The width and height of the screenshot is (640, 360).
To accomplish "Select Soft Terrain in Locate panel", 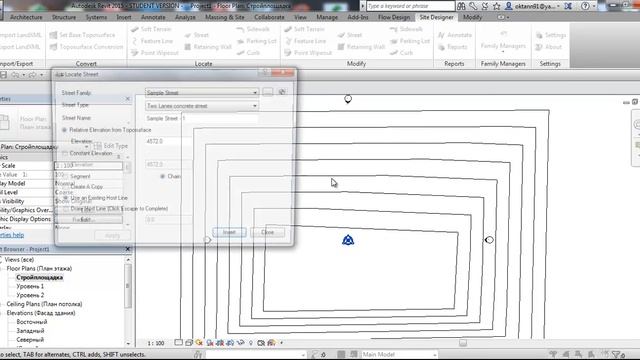I will point(151,29).
